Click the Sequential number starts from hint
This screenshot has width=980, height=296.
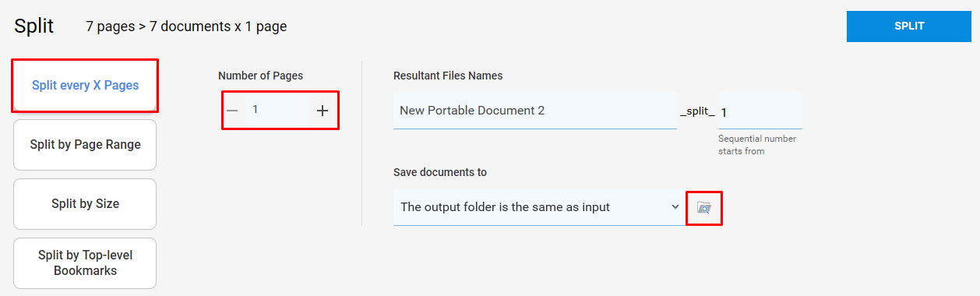coord(757,145)
